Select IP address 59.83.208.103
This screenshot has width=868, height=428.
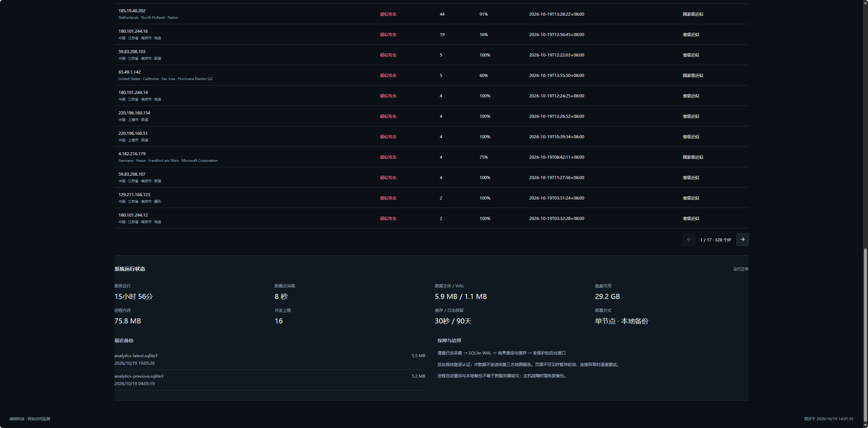click(132, 52)
